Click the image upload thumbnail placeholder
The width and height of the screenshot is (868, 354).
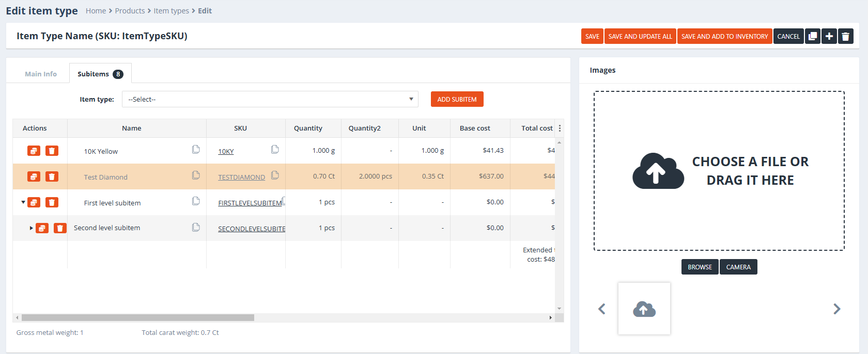click(x=644, y=309)
